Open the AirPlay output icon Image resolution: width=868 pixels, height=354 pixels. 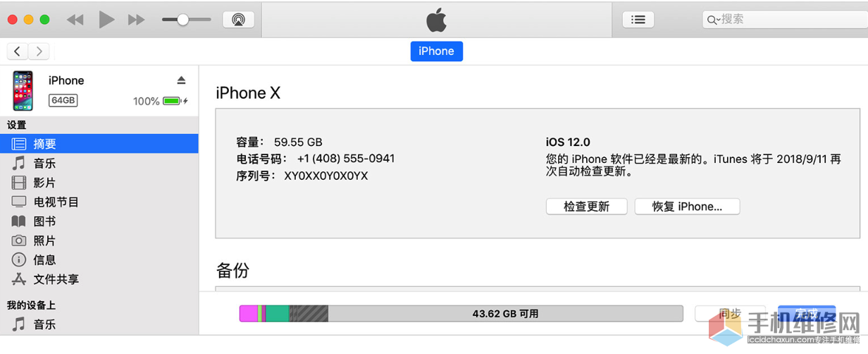point(238,20)
